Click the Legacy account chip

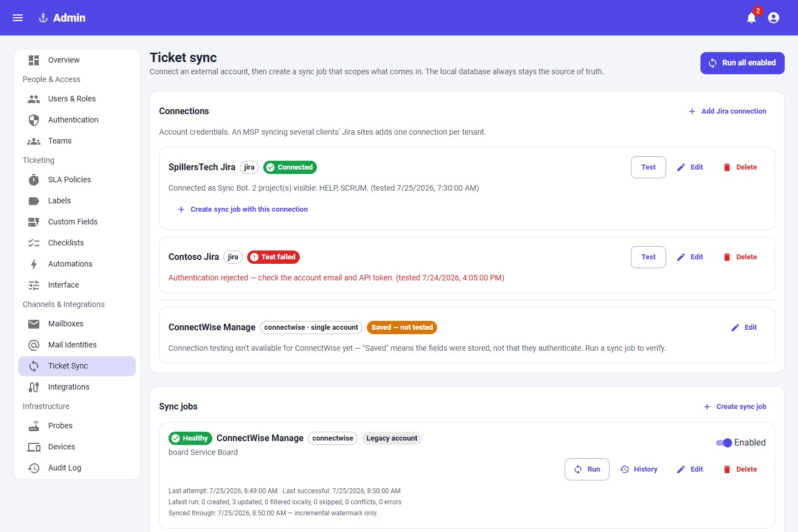[x=392, y=438]
